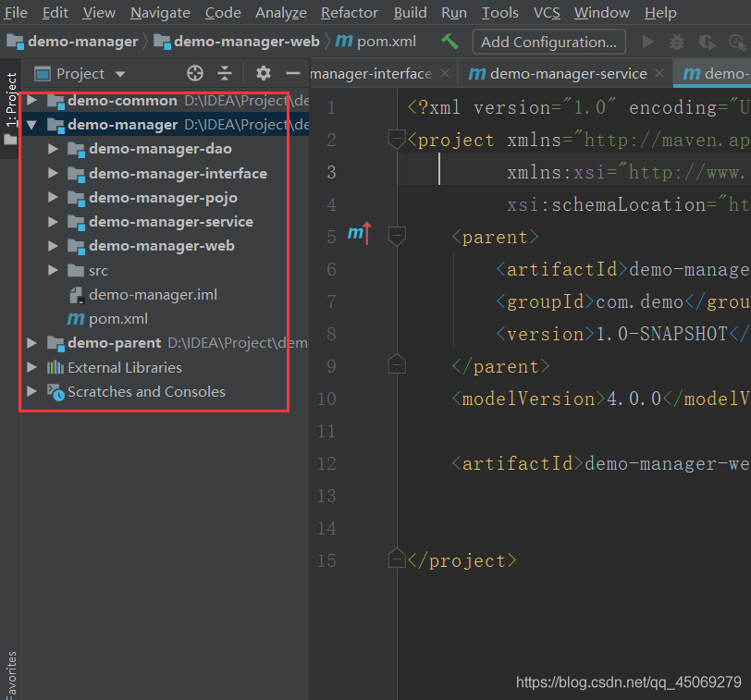
Task: Open the Project view dropdown
Action: tap(120, 74)
